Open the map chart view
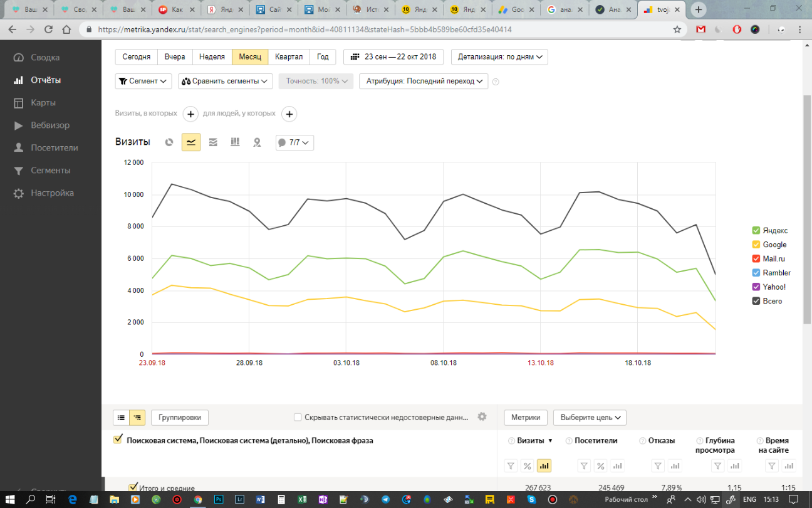 [257, 142]
